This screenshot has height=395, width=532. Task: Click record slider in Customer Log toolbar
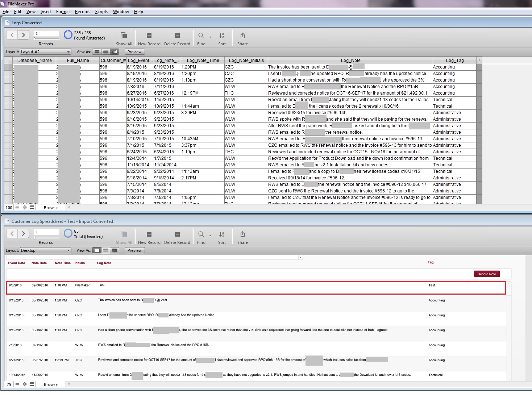(46, 237)
